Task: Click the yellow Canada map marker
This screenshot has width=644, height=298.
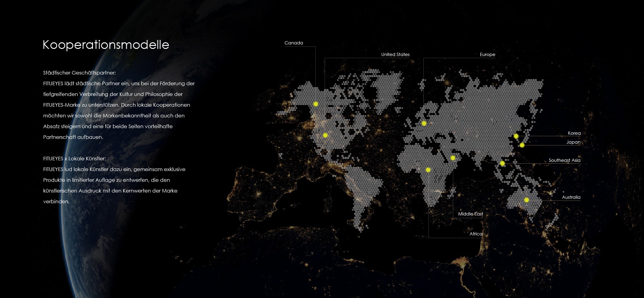Action: pyautogui.click(x=316, y=104)
